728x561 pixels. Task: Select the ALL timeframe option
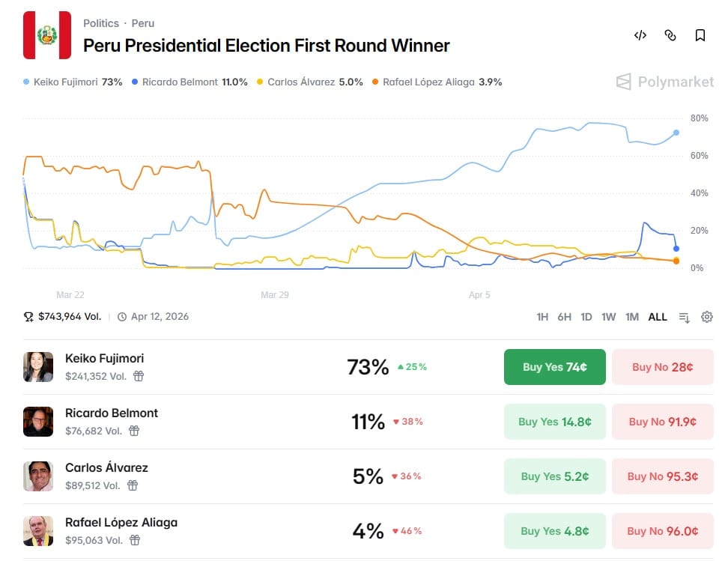point(658,317)
